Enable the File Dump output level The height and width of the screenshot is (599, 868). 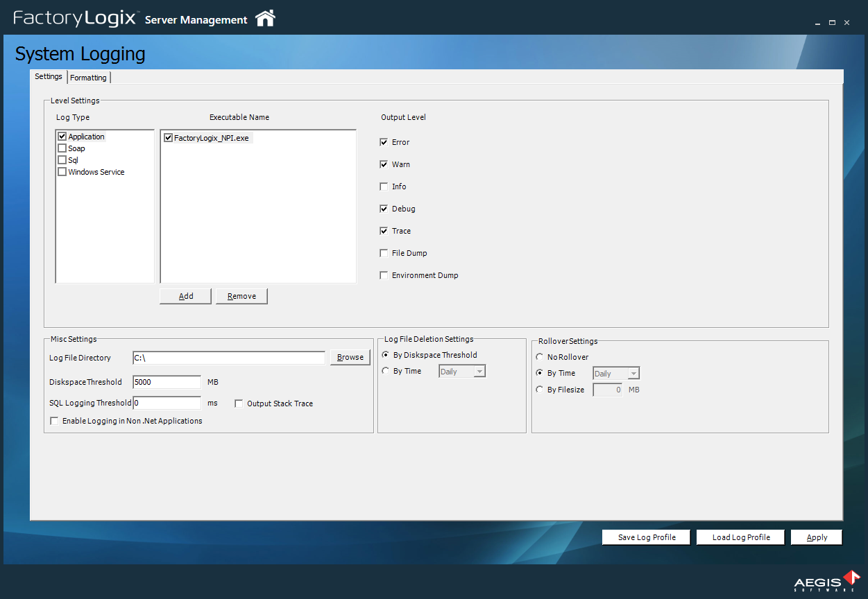coord(384,252)
